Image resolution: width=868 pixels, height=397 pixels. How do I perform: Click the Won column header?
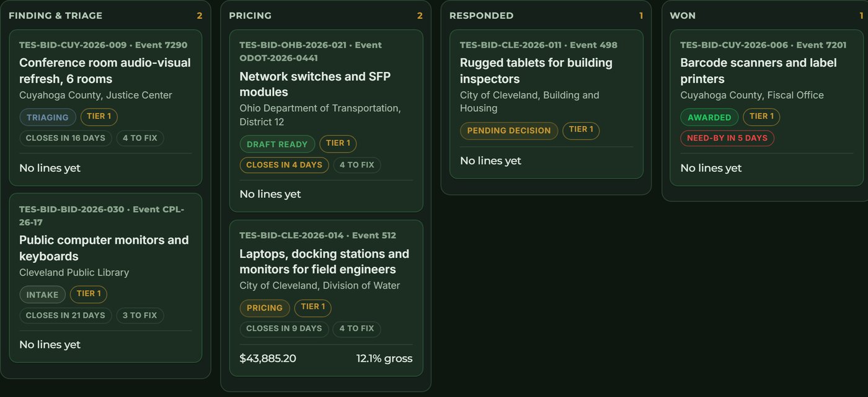coord(682,16)
